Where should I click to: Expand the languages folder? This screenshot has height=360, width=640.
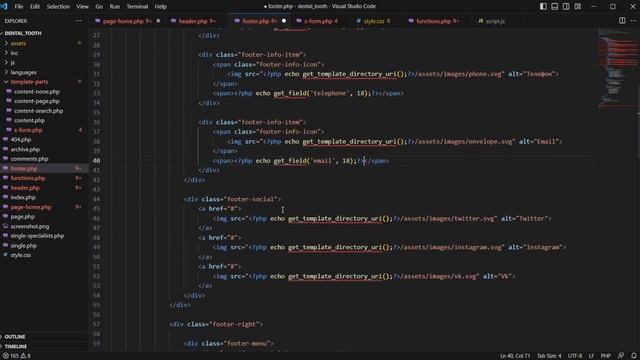pos(44,72)
